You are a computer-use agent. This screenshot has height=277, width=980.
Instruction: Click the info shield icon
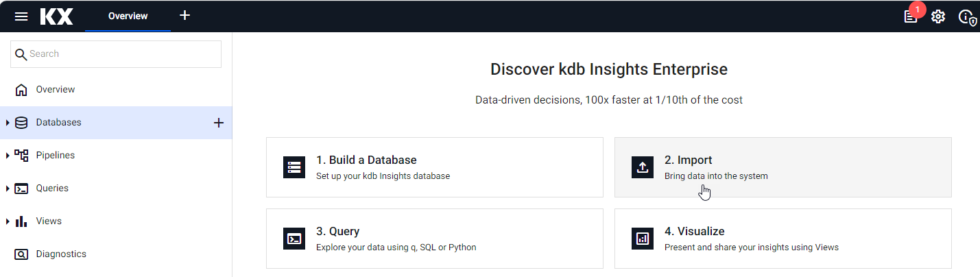point(967,17)
